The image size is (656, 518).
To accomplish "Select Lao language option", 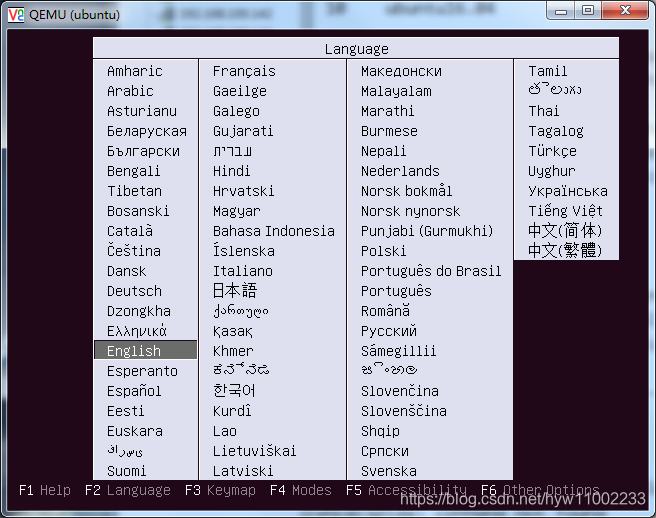I will [225, 431].
